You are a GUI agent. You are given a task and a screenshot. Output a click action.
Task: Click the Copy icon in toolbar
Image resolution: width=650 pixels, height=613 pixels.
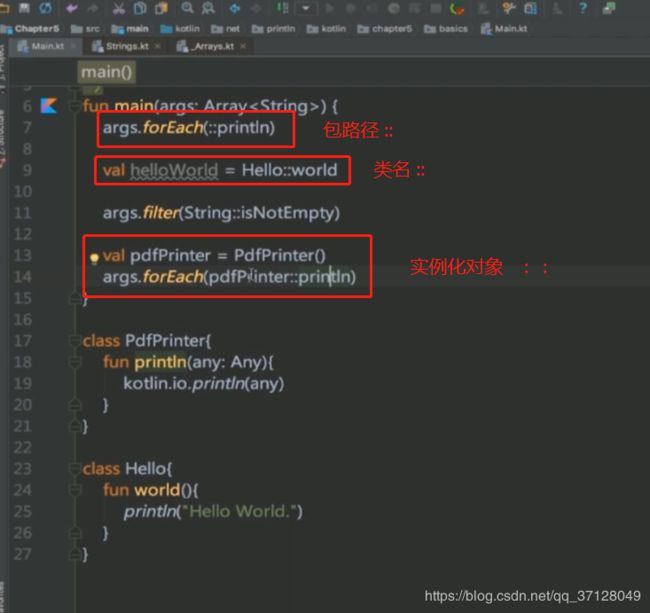pos(140,8)
